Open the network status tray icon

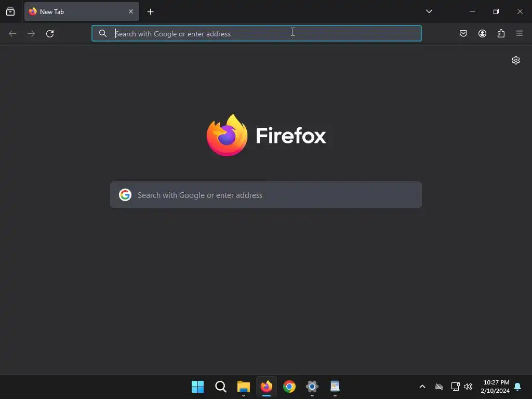tap(455, 387)
